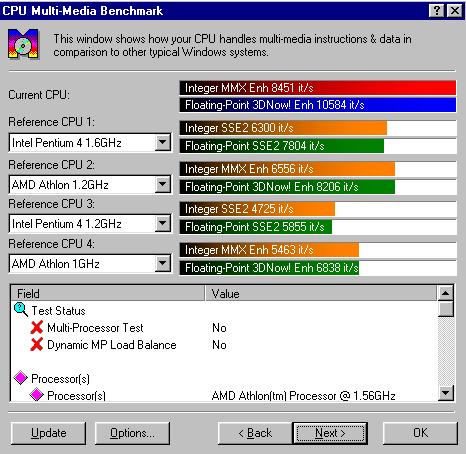Screen dimensions: 466x454
Task: Click the Field column header
Action: coord(108,293)
